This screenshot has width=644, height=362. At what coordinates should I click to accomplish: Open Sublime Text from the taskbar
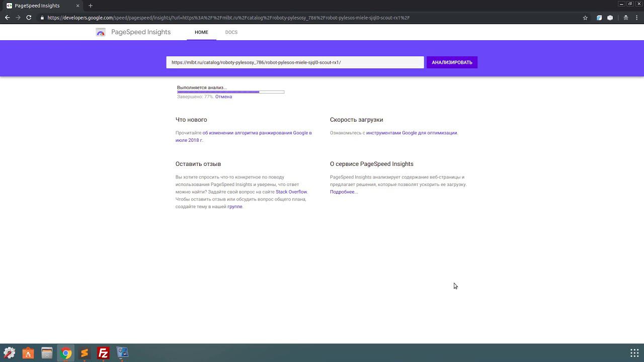[85, 353]
